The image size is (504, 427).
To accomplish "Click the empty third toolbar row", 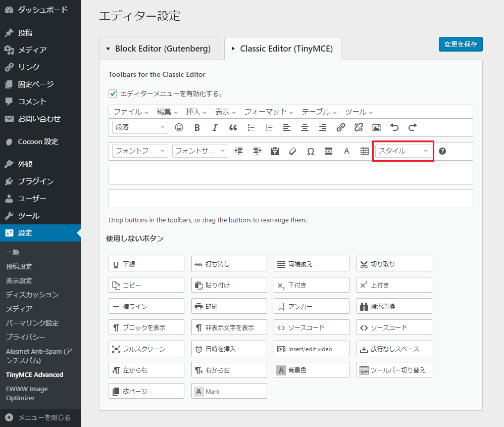I will tap(290, 175).
